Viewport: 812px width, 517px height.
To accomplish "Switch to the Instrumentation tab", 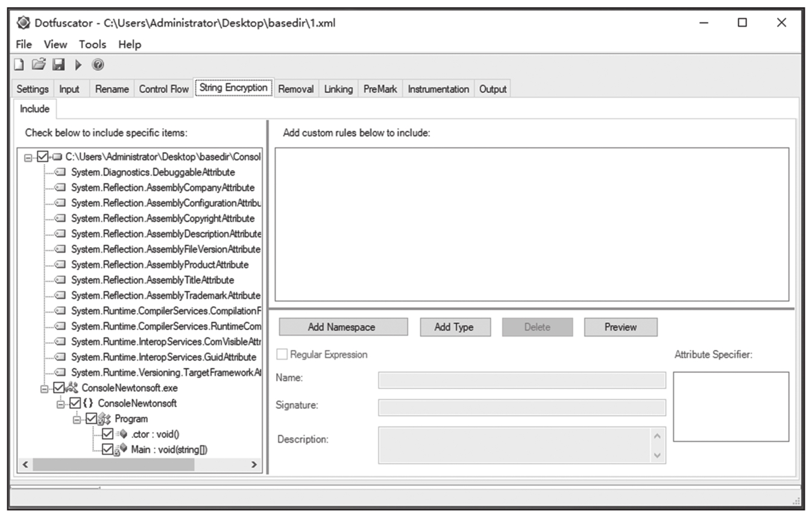I will pyautogui.click(x=438, y=89).
